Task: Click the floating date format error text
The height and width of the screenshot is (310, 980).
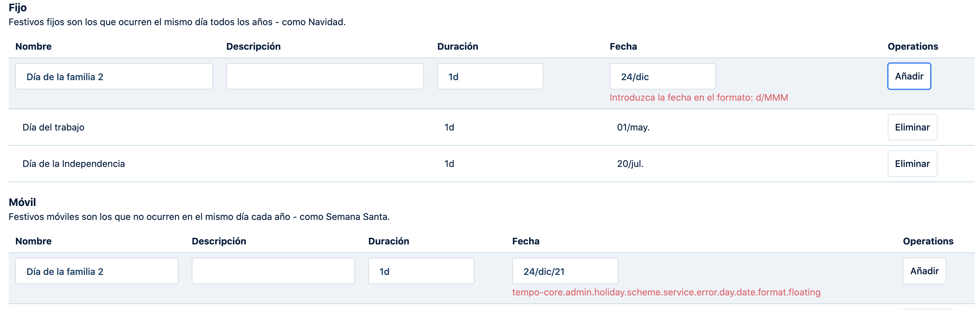Action: point(666,292)
